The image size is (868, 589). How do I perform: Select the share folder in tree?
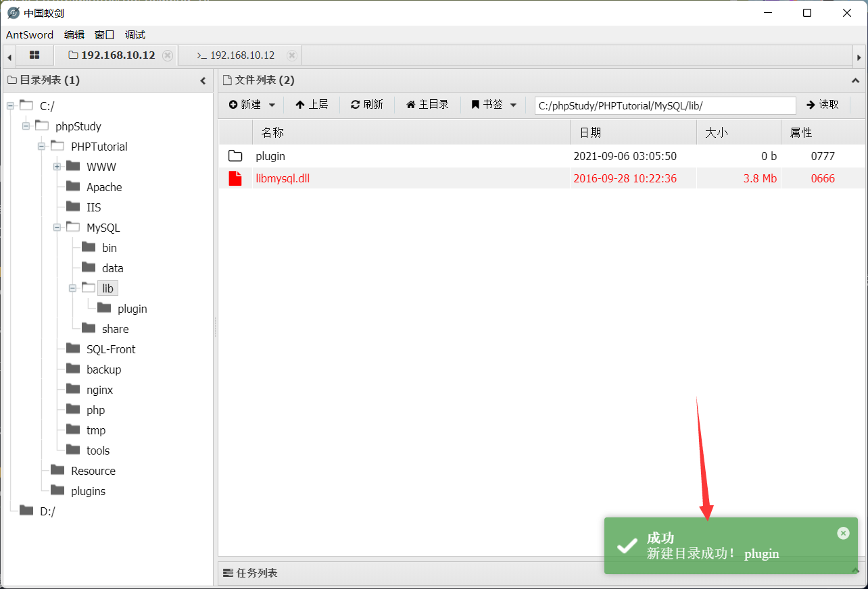tap(115, 329)
